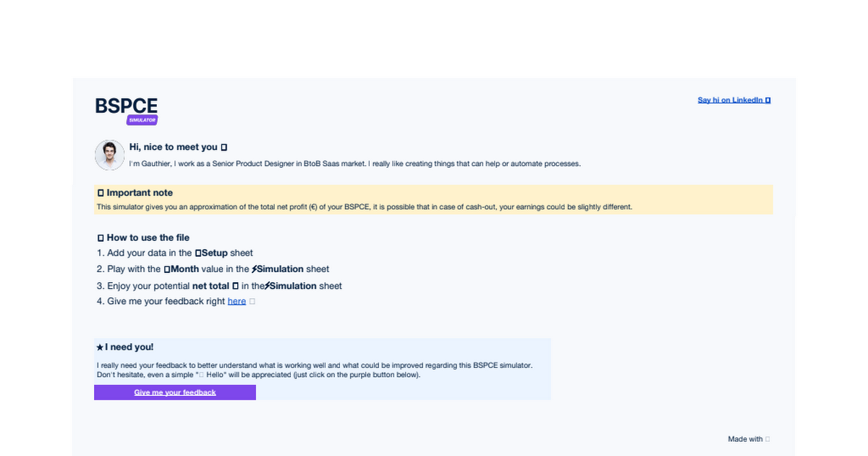Click the lightning Simulation icon in step 3

coord(268,286)
